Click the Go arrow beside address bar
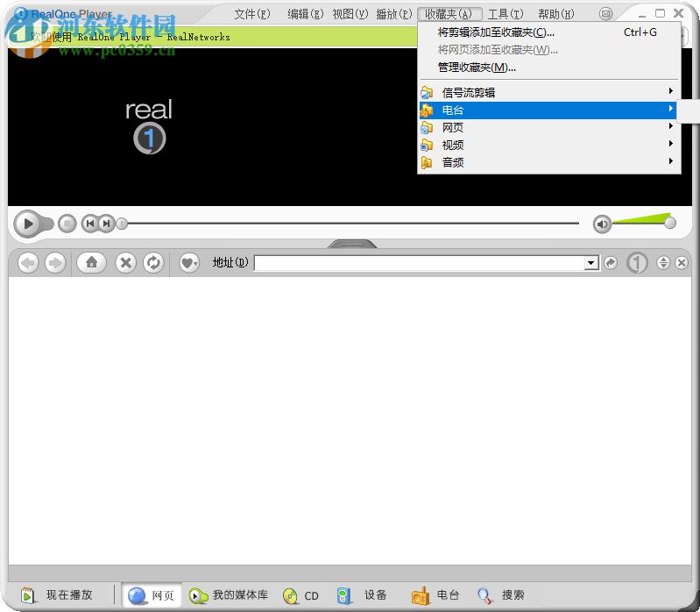This screenshot has height=612, width=700. [611, 263]
